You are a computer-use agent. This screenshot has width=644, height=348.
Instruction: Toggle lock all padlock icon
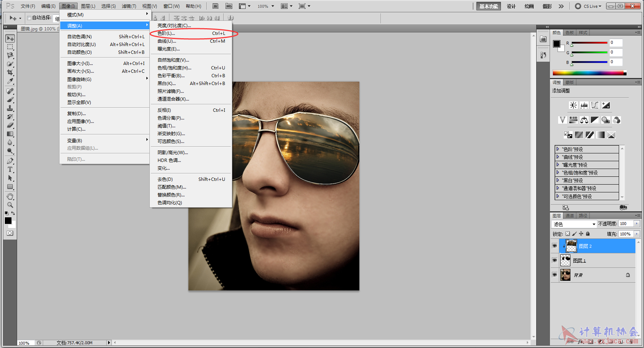588,234
